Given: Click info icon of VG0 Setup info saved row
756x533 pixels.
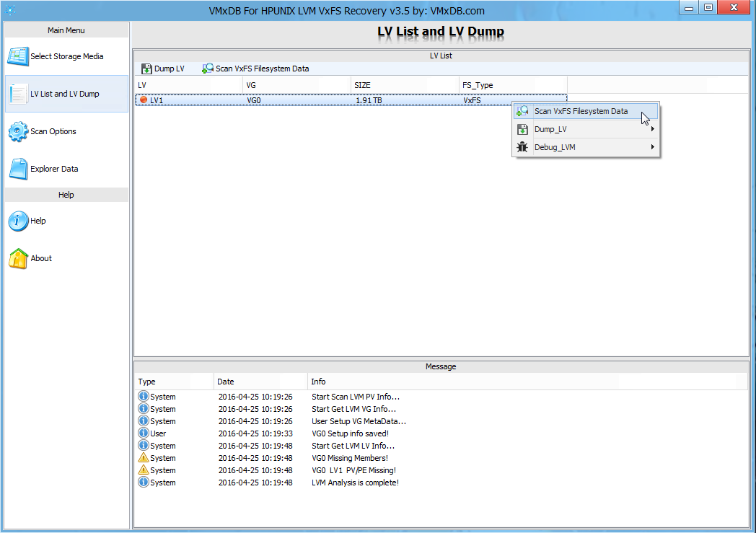Looking at the screenshot, I should click(x=144, y=433).
